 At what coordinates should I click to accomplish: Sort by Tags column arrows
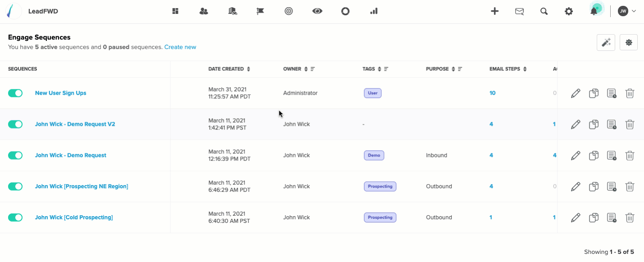[379, 69]
